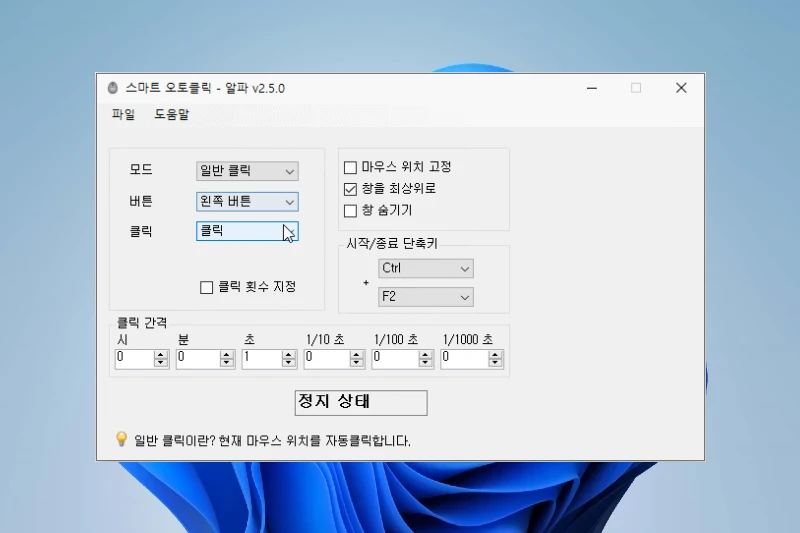
Task: Close the 스마트 오토클릭 window
Action: (681, 88)
